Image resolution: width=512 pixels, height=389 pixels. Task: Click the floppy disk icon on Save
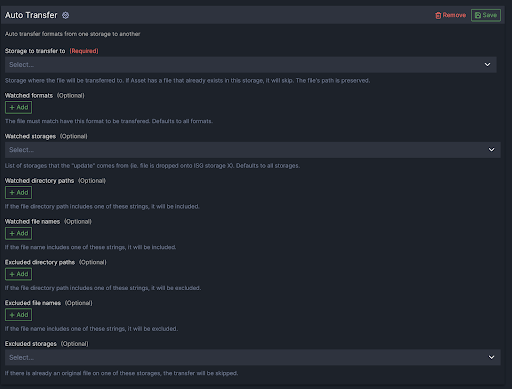(478, 15)
